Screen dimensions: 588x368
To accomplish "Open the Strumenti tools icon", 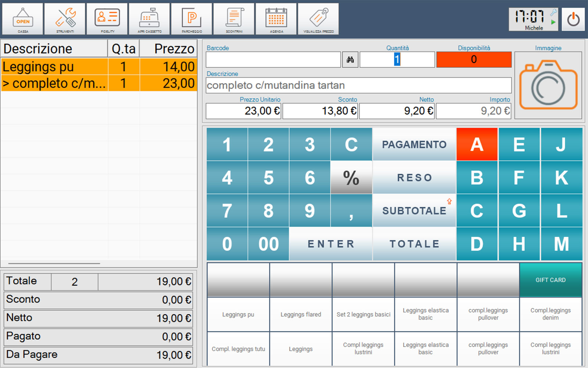I will pyautogui.click(x=65, y=19).
